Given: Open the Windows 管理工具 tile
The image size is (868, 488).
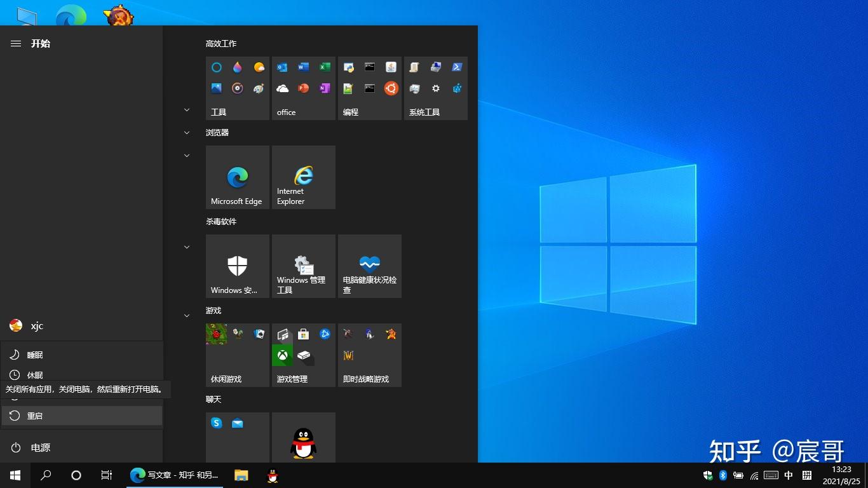Looking at the screenshot, I should point(304,266).
